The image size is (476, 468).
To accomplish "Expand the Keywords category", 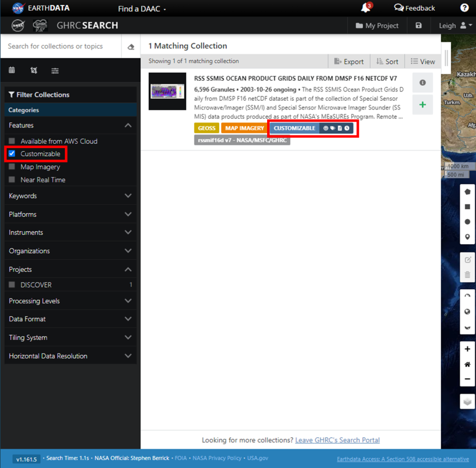I will [70, 196].
